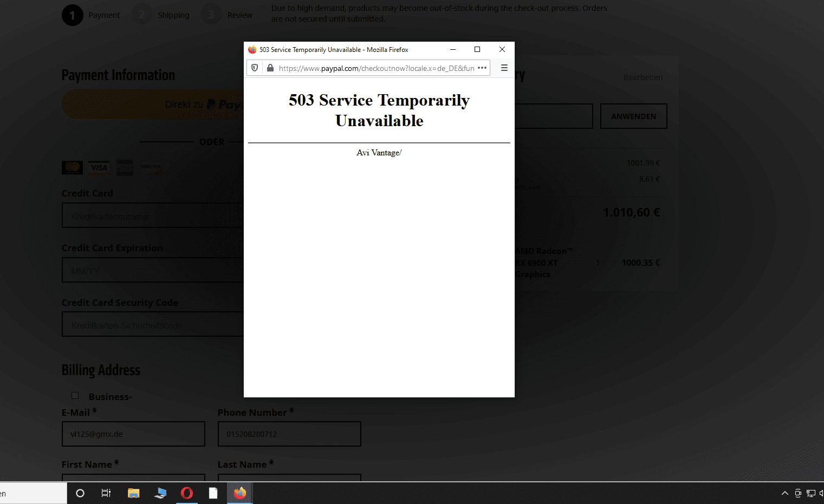Image resolution: width=824 pixels, height=504 pixels.
Task: Open File Explorer from taskbar
Action: pyautogui.click(x=133, y=493)
